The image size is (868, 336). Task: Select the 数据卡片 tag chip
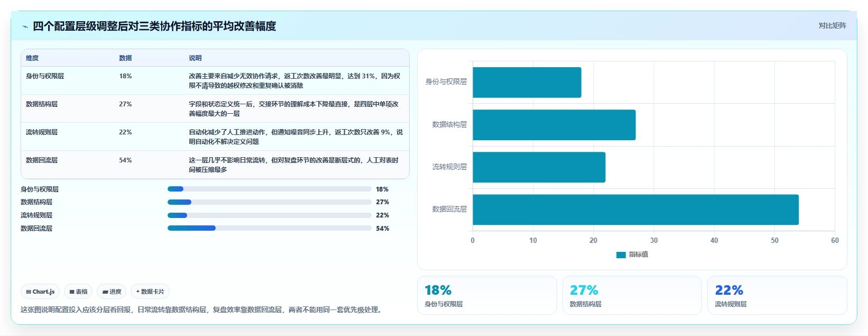(x=150, y=292)
